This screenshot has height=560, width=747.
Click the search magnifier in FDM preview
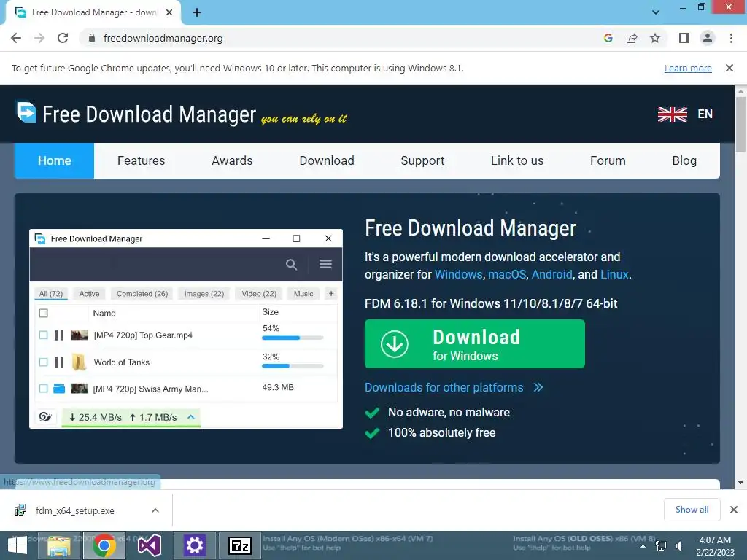(x=291, y=264)
